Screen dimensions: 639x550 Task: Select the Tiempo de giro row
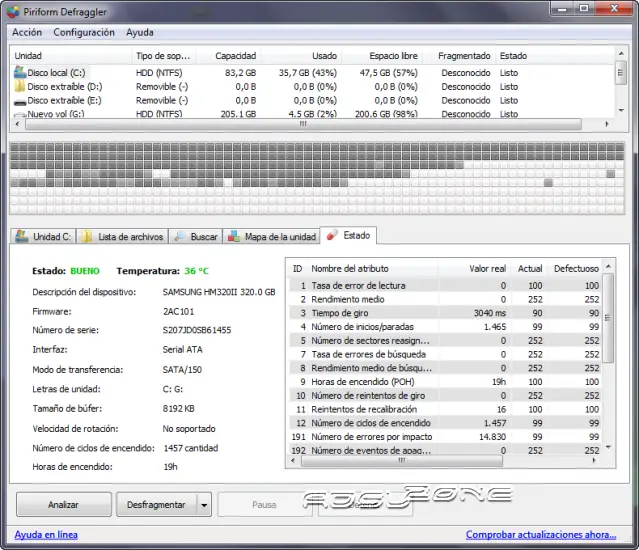(x=445, y=313)
